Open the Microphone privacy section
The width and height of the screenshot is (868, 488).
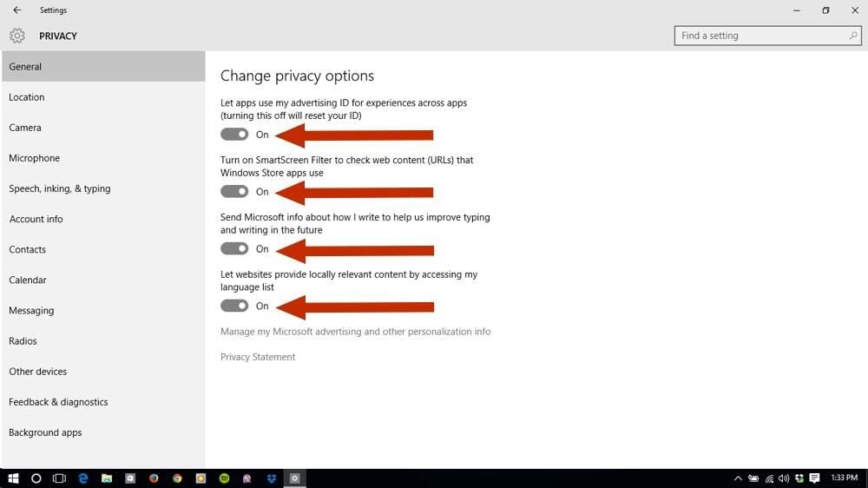pyautogui.click(x=103, y=158)
